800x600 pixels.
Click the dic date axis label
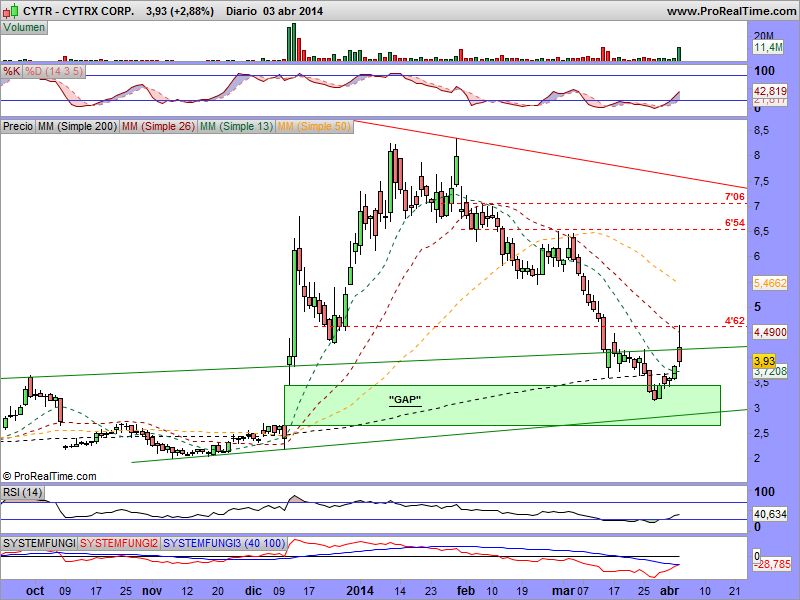253,591
